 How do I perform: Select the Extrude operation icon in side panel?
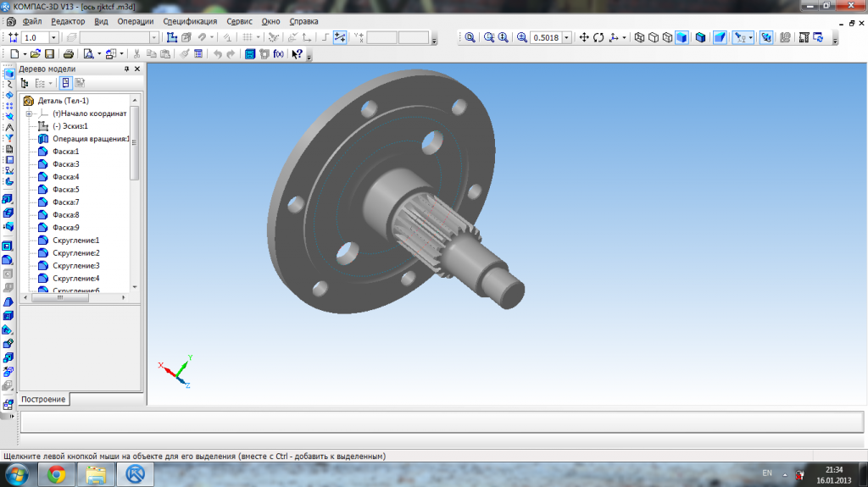tap(8, 199)
